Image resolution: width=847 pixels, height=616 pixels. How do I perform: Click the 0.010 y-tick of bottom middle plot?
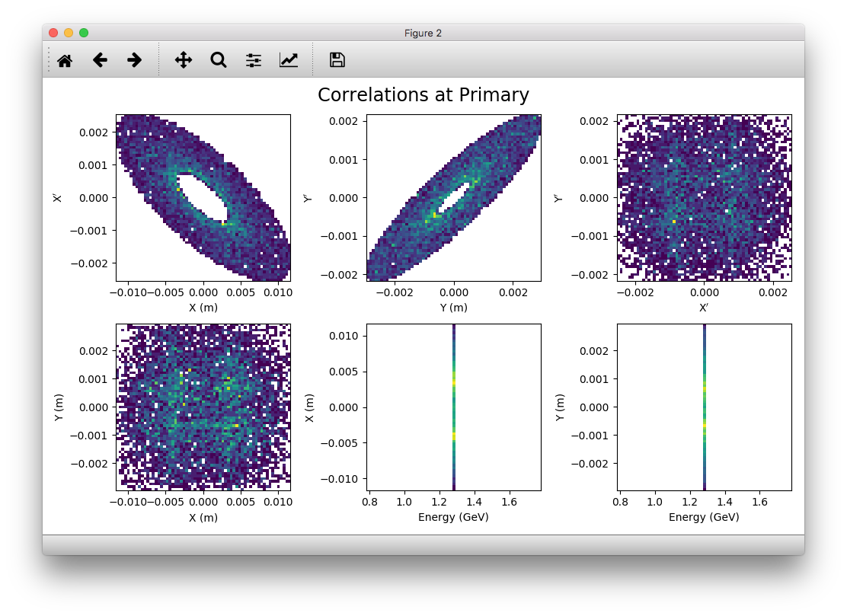(x=344, y=336)
